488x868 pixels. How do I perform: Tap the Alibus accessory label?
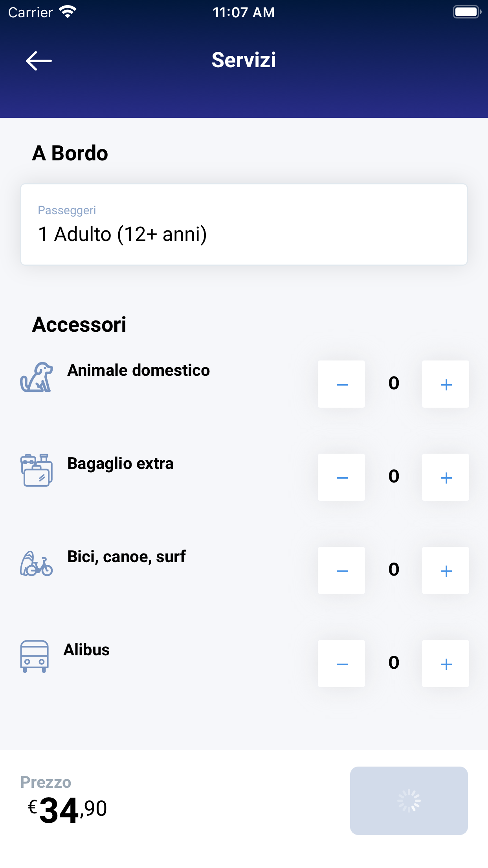click(x=87, y=650)
